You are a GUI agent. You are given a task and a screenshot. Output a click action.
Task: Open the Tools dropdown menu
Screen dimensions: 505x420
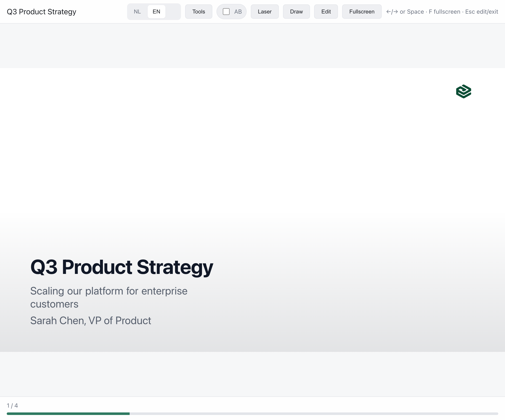pos(199,12)
